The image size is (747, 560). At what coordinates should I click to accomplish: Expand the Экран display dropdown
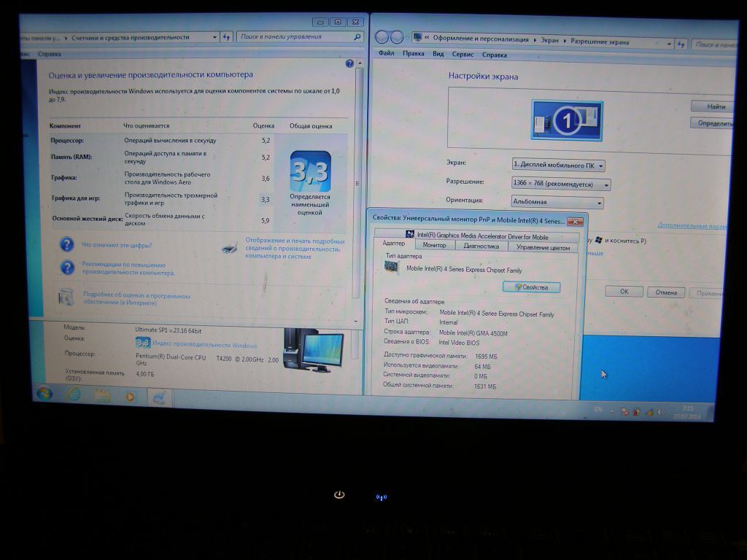coord(558,166)
